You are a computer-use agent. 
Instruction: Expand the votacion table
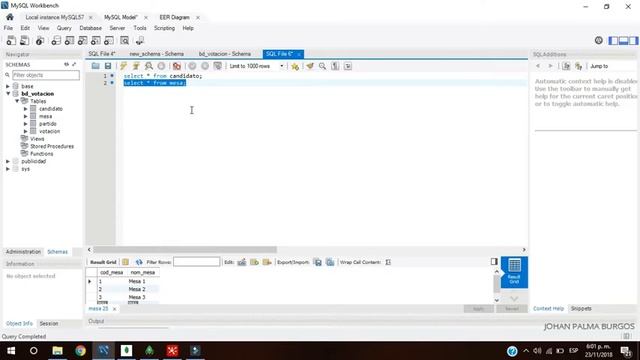[26, 131]
